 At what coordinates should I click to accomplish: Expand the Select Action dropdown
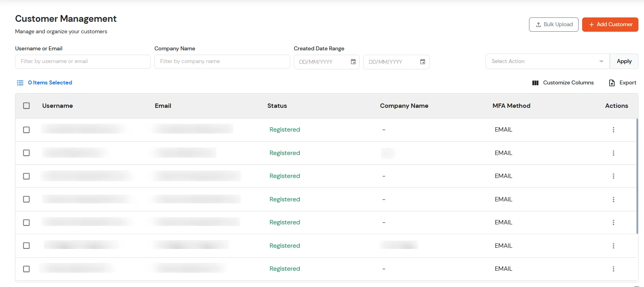coord(548,61)
